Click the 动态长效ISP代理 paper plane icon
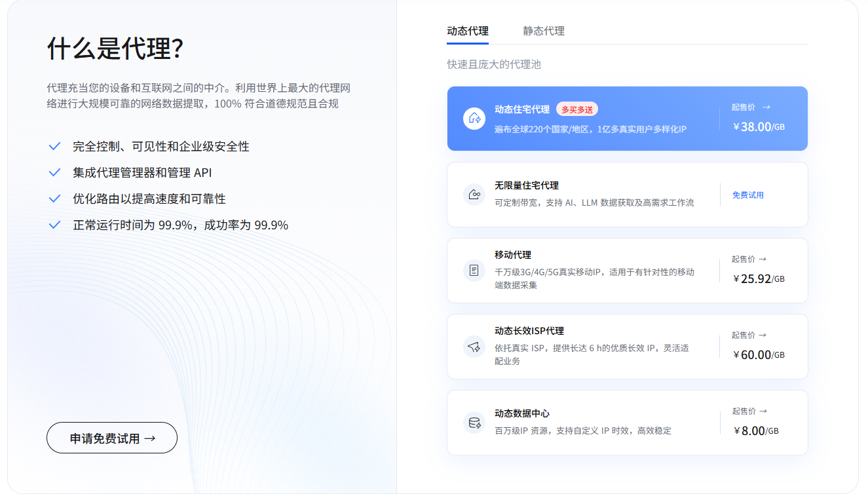This screenshot has height=496, width=868. tap(474, 347)
